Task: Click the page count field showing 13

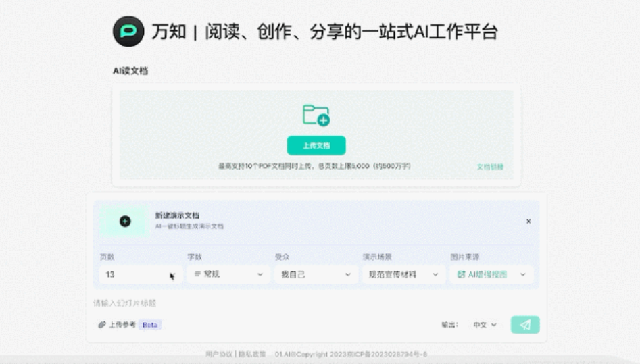Action: click(x=140, y=275)
